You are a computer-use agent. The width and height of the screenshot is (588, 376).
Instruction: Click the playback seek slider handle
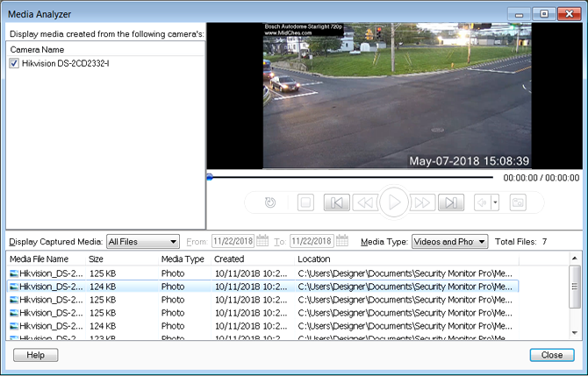click(x=210, y=177)
